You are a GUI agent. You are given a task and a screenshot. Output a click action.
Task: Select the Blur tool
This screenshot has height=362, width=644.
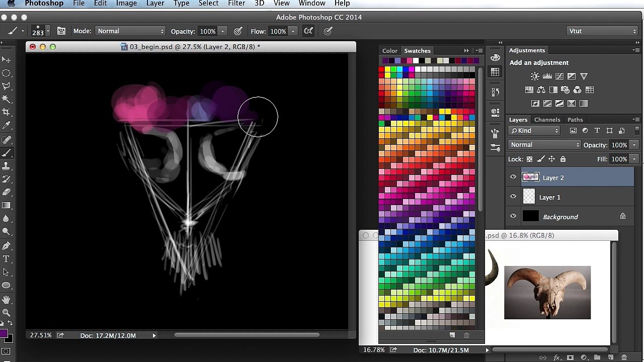[x=6, y=218]
